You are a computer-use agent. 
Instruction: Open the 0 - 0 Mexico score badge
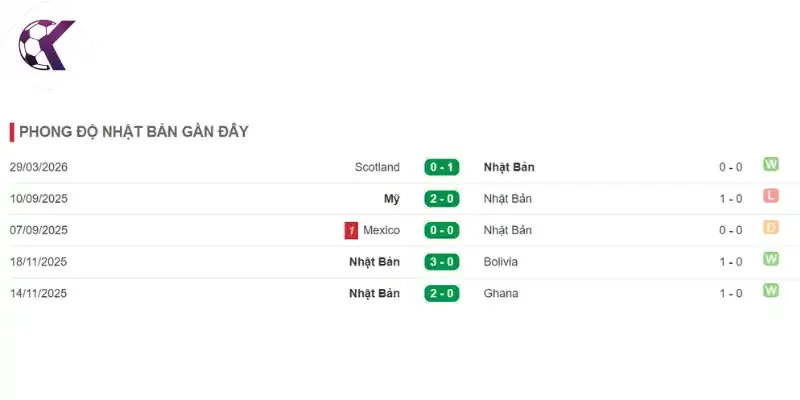coord(442,231)
